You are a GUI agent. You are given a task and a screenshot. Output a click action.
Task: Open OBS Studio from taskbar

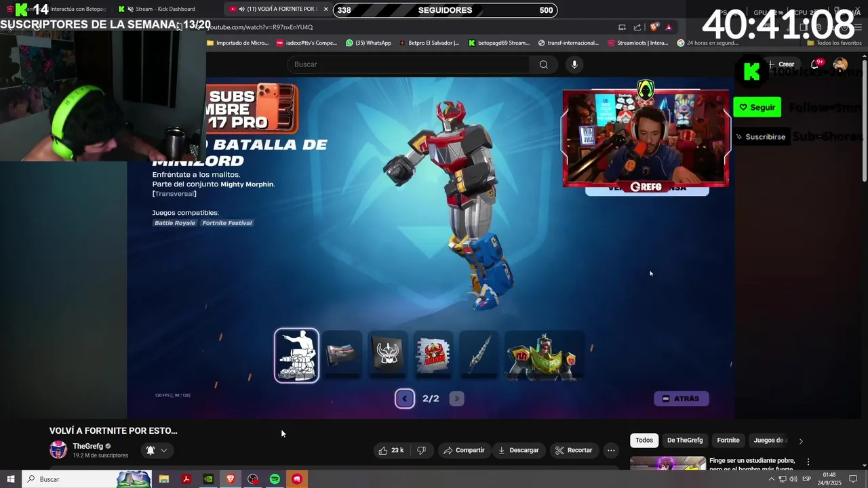pyautogui.click(x=253, y=479)
